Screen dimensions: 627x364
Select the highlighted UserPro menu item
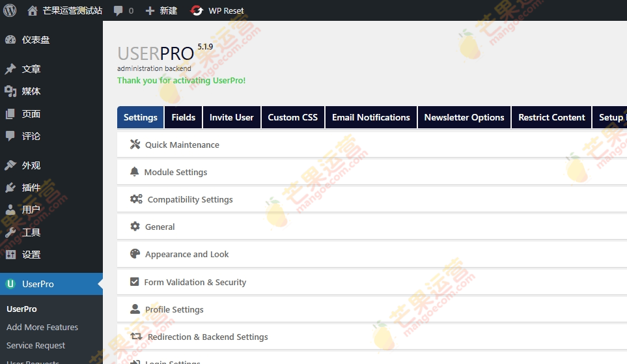[51, 284]
